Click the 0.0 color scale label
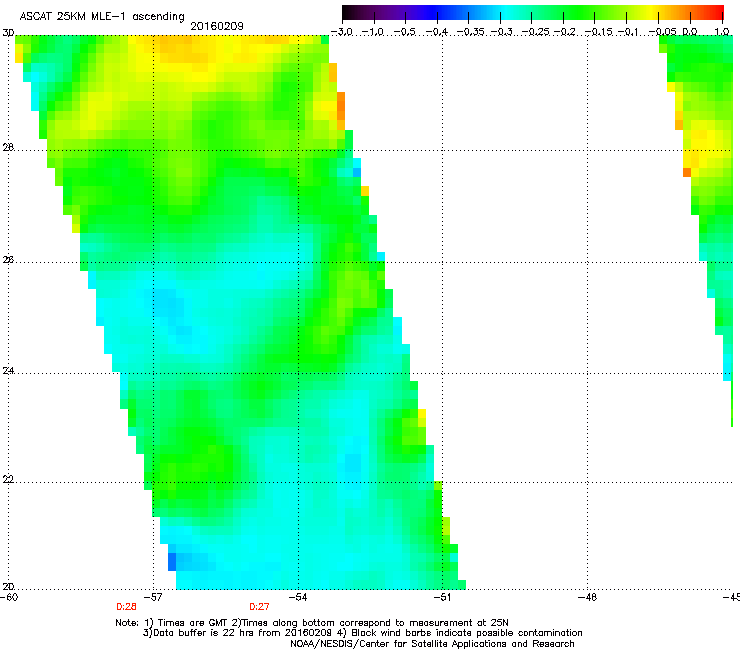 690,32
